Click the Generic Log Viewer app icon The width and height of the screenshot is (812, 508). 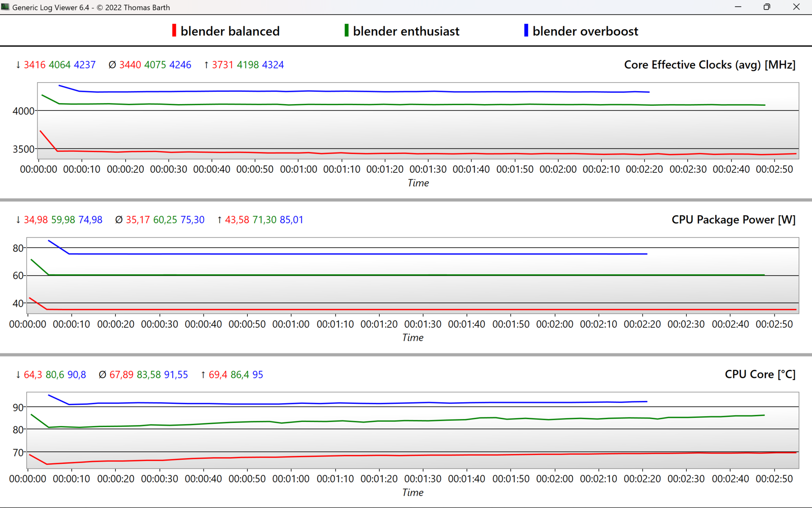[x=5, y=7]
